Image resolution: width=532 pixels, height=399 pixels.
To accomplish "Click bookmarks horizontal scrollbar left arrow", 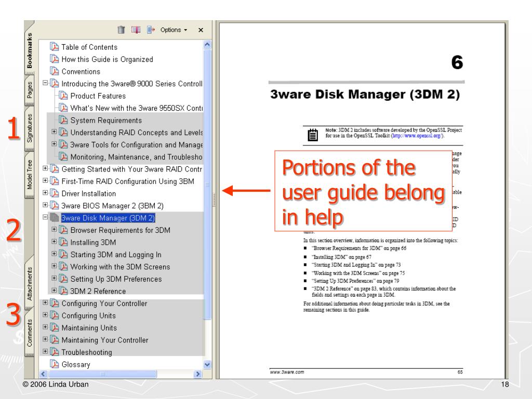I will coord(43,374).
